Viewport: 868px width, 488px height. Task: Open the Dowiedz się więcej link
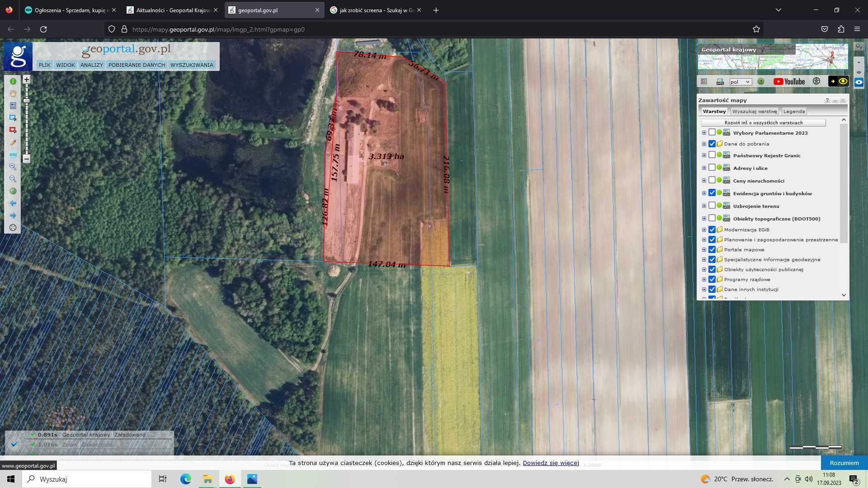(x=551, y=463)
